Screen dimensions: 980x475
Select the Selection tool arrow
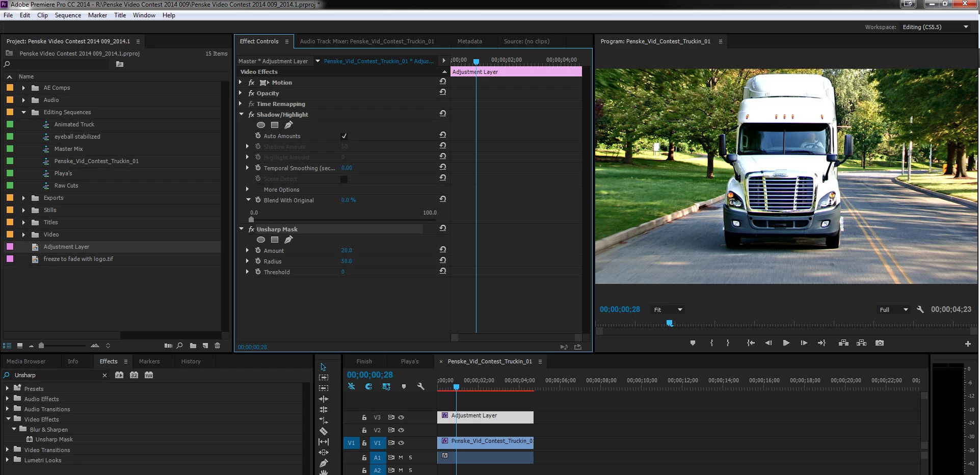pyautogui.click(x=323, y=367)
